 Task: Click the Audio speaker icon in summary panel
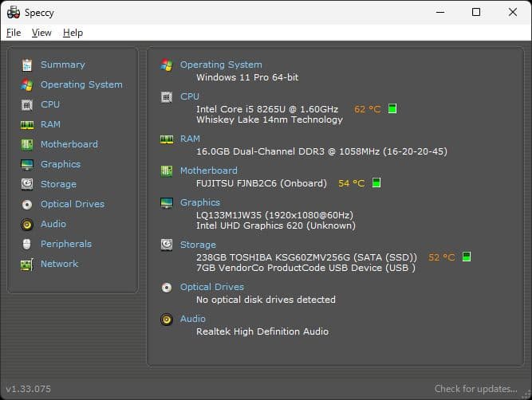pyautogui.click(x=167, y=320)
